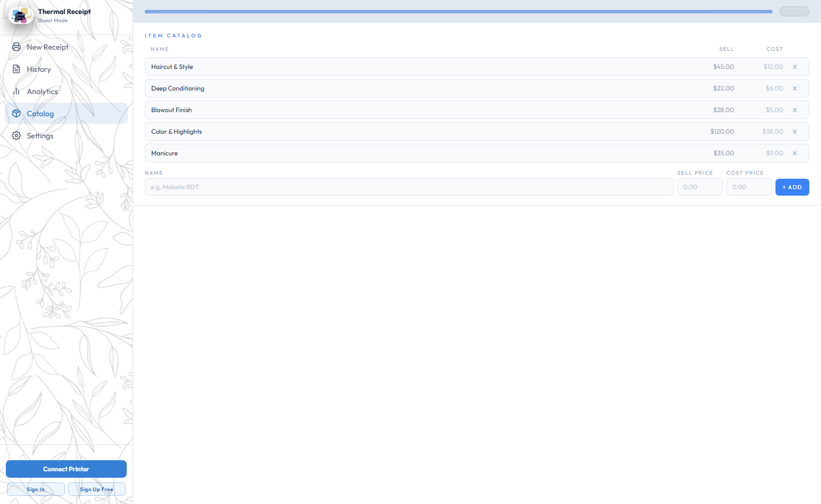Screen dimensions: 821x504
Task: Click the + ADD button
Action: (x=792, y=187)
